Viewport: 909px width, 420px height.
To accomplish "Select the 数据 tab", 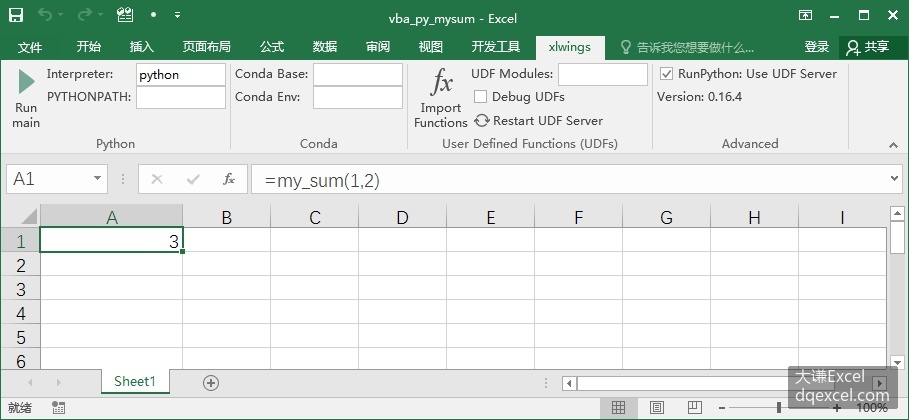I will (x=325, y=47).
